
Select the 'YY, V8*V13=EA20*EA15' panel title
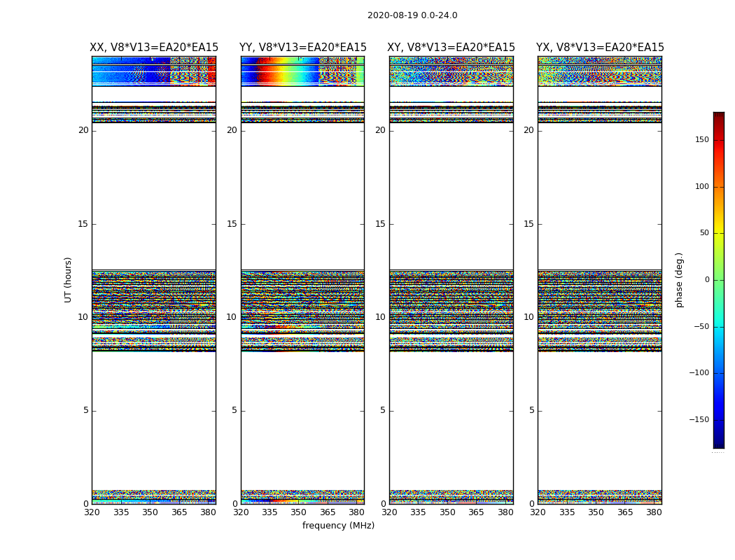pyautogui.click(x=303, y=48)
